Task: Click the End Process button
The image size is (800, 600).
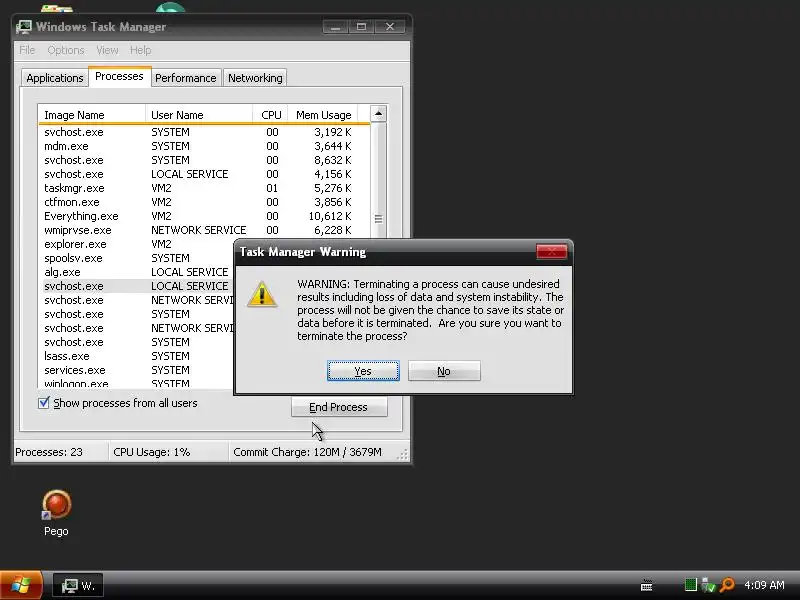Action: click(339, 407)
